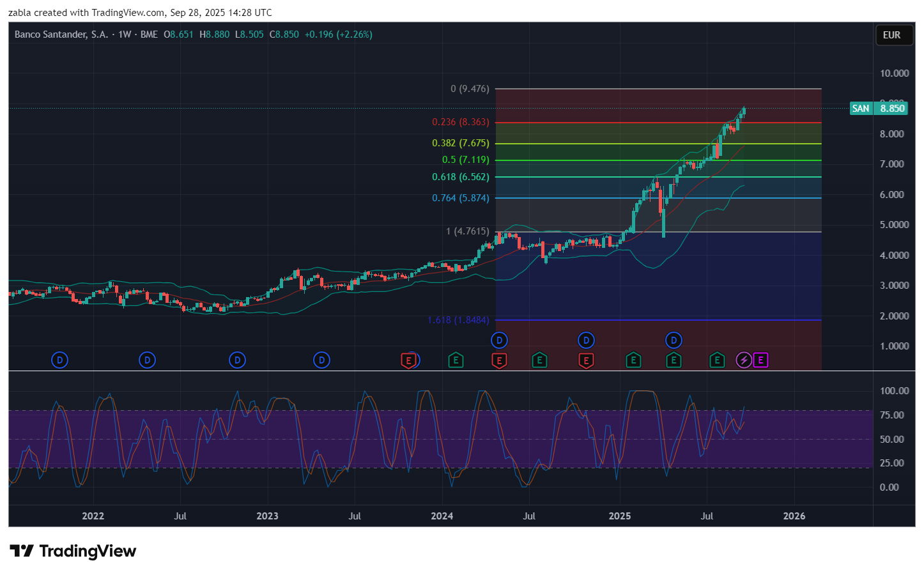Click the close value C8.850
Image resolution: width=924 pixels, height=575 pixels.
coord(284,34)
